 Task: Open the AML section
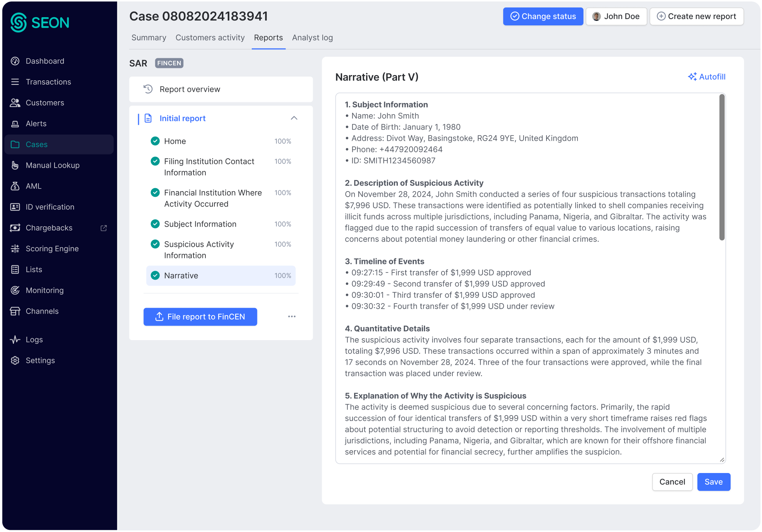coord(33,186)
